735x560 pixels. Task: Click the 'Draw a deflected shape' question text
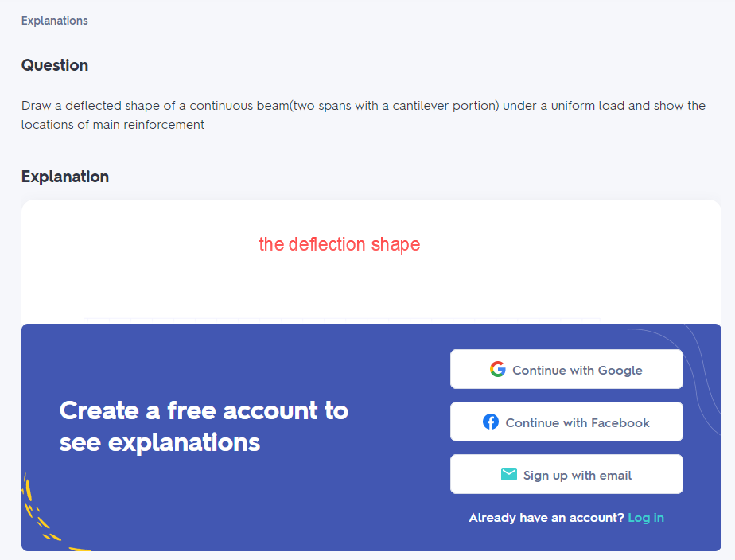(x=364, y=106)
